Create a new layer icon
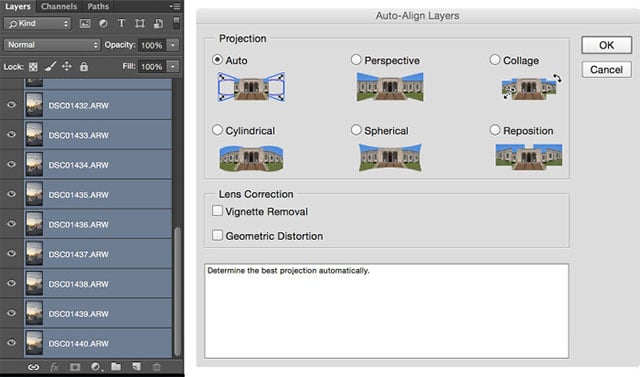This screenshot has width=640, height=377. (136, 367)
